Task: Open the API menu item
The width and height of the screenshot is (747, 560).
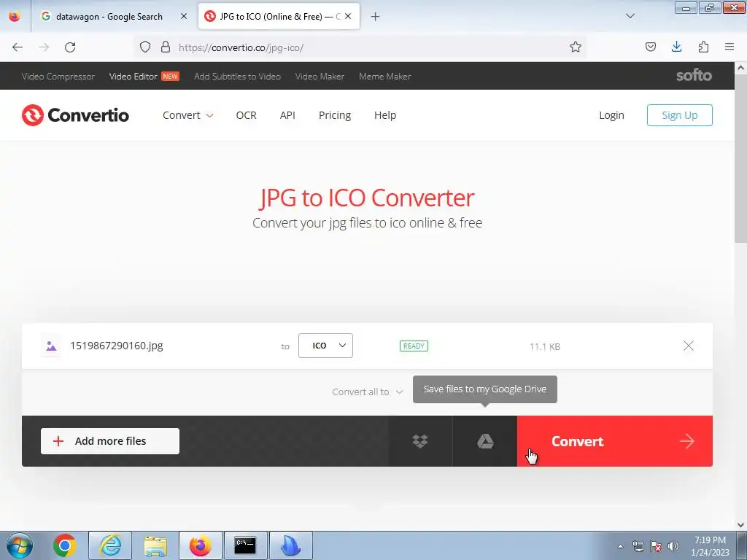Action: click(x=287, y=115)
